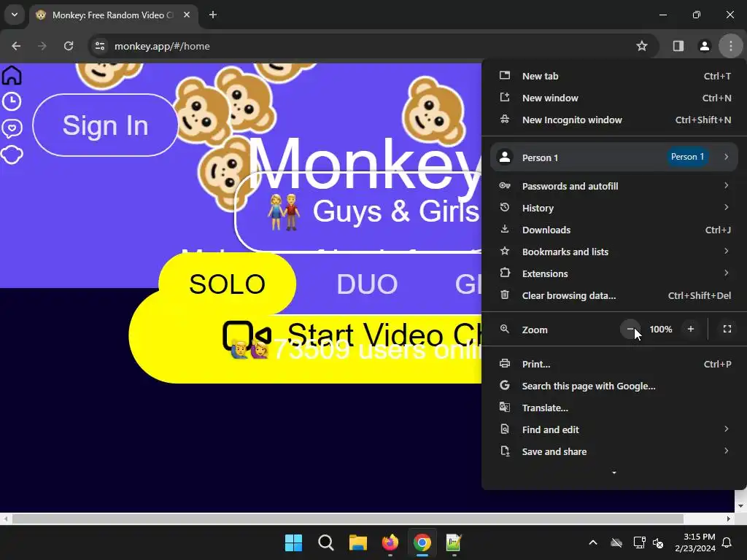The image size is (747, 560).
Task: Open site information icon beside URL
Action: coord(100,46)
